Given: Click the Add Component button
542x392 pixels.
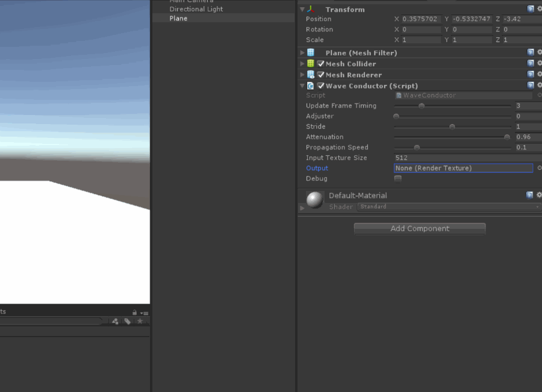Looking at the screenshot, I should 420,228.
